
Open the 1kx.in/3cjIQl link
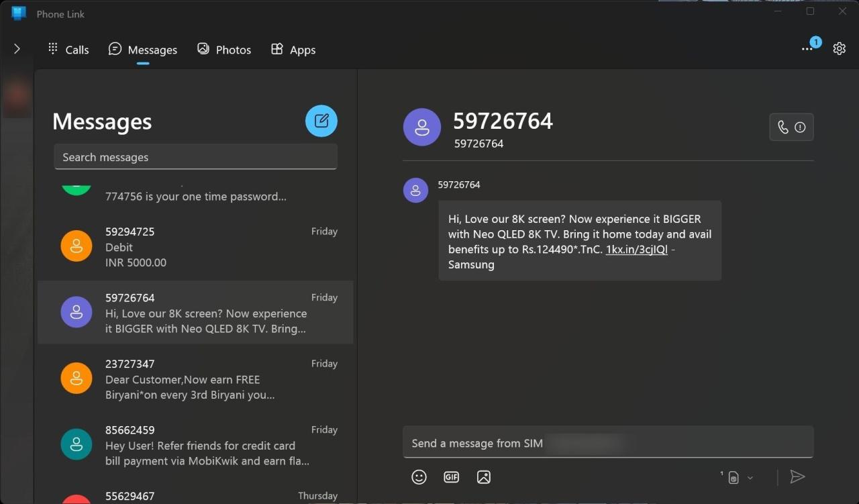(637, 250)
